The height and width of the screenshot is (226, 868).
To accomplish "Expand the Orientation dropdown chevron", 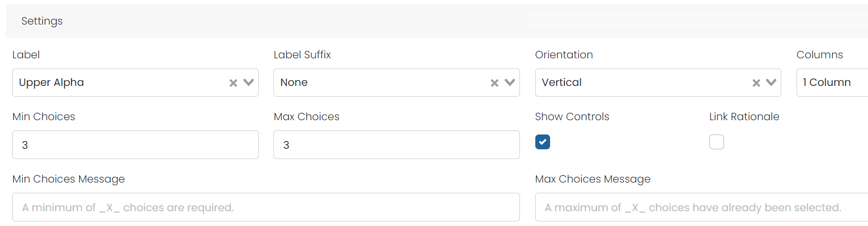I will click(x=771, y=82).
